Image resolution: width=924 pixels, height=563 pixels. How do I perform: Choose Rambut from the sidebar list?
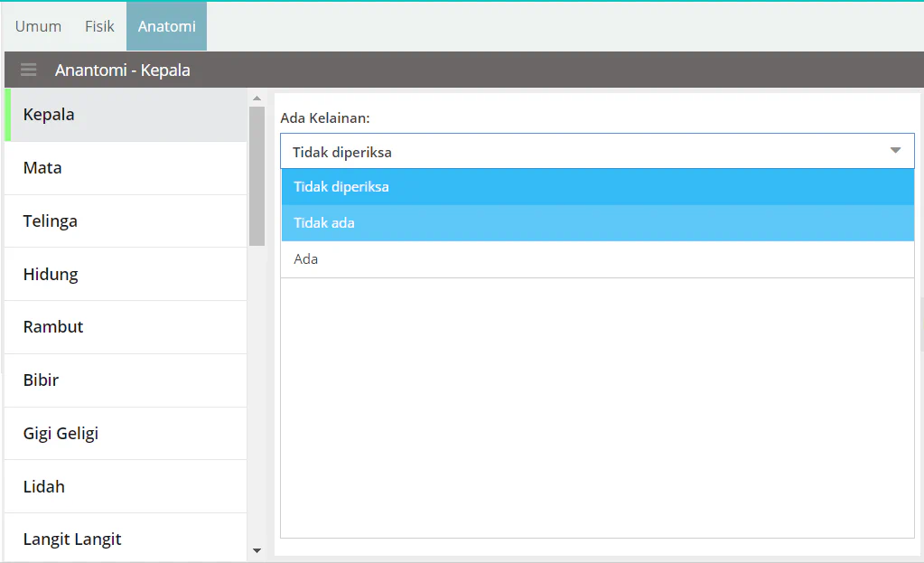[126, 327]
